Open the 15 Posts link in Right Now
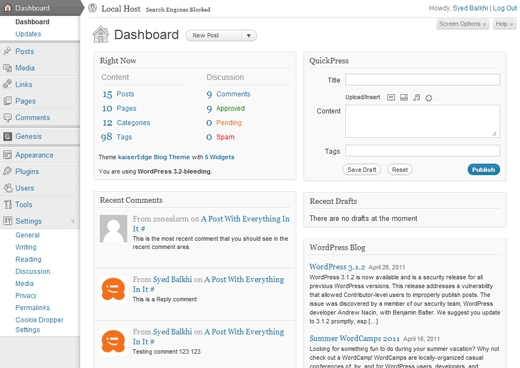520x368 pixels. [x=118, y=94]
